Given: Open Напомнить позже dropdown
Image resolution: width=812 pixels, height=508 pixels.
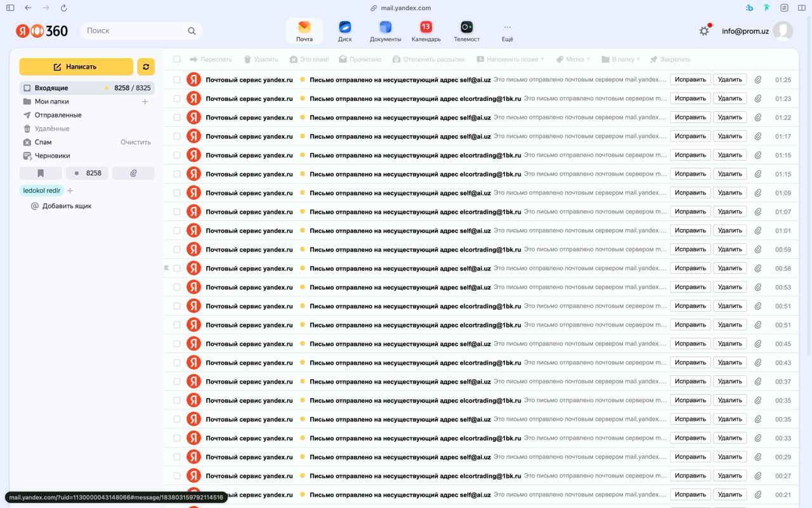Looking at the screenshot, I should [x=510, y=59].
